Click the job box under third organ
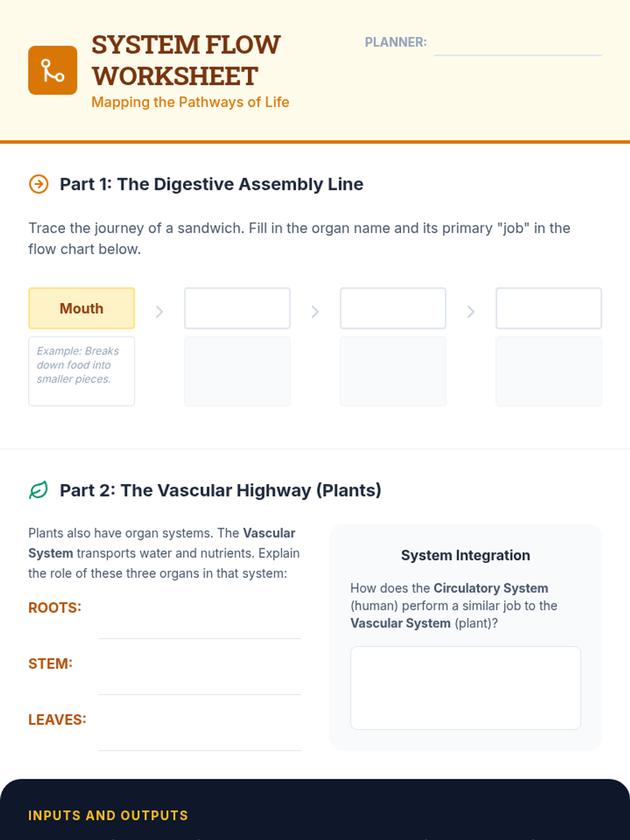This screenshot has width=630, height=840. tap(393, 371)
